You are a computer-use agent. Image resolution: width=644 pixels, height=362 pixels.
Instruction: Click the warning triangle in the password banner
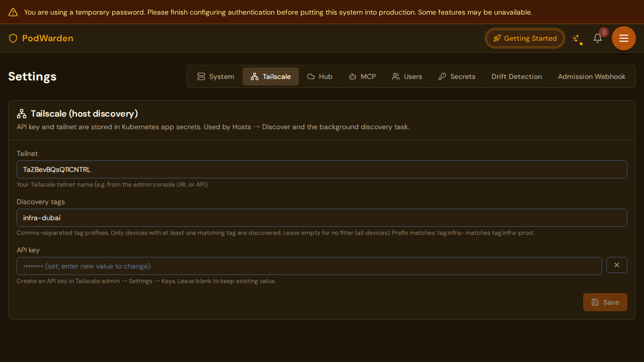[x=13, y=12]
